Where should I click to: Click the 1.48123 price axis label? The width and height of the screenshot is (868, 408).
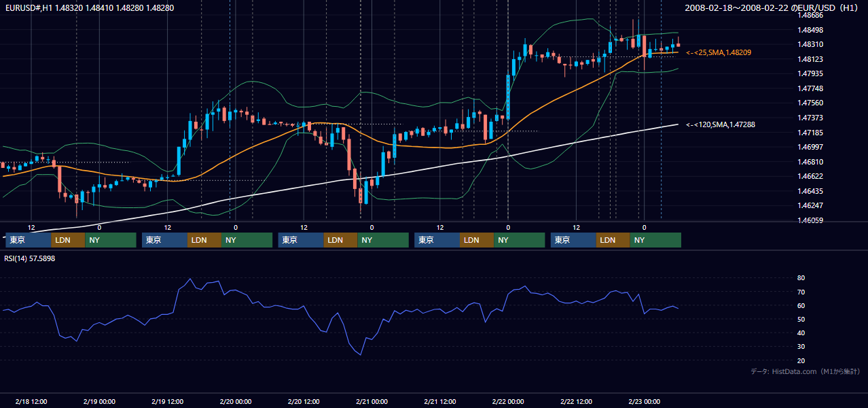click(x=810, y=59)
